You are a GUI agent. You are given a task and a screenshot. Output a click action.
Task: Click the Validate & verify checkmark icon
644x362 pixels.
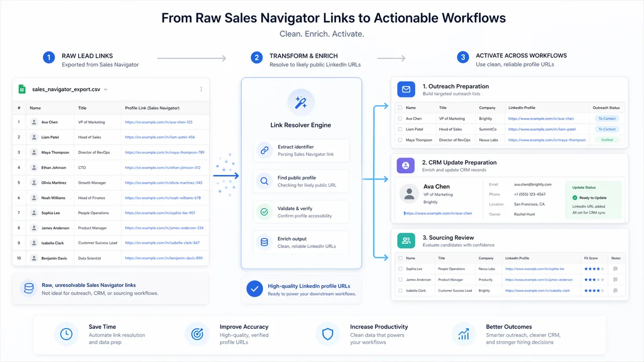coord(264,212)
